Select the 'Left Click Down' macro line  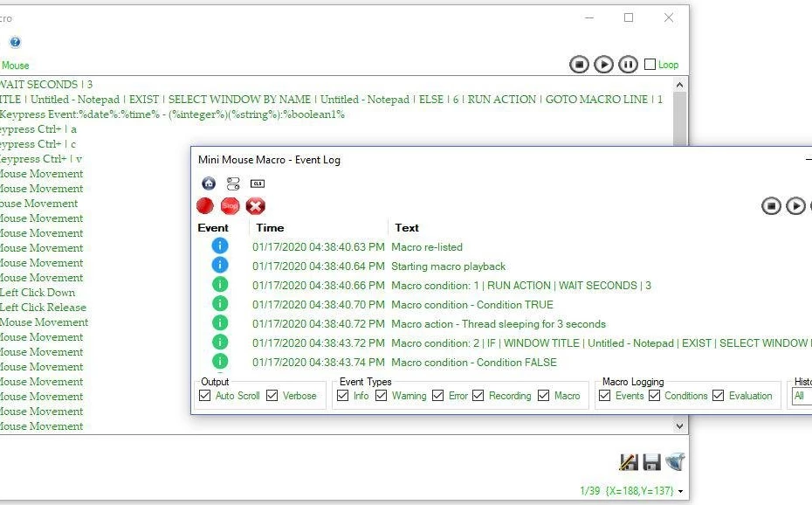click(38, 293)
